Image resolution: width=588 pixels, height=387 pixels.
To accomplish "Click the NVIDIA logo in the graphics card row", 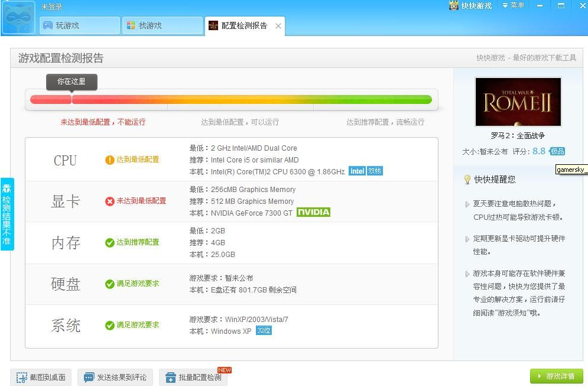I will tap(314, 211).
